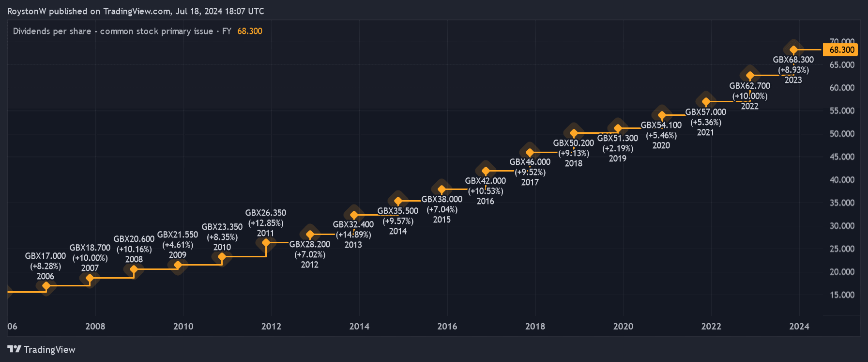The image size is (868, 362).
Task: Click 2012 on the time axis
Action: tap(271, 326)
